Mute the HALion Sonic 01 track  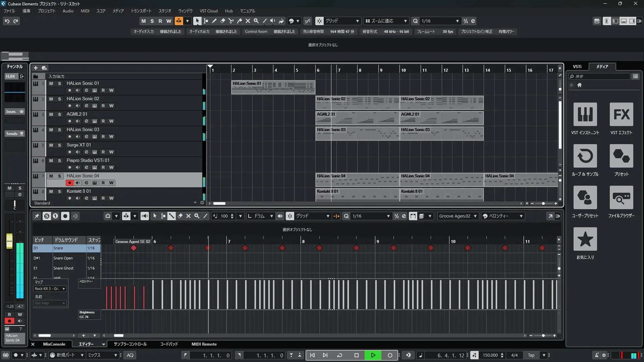[51, 83]
